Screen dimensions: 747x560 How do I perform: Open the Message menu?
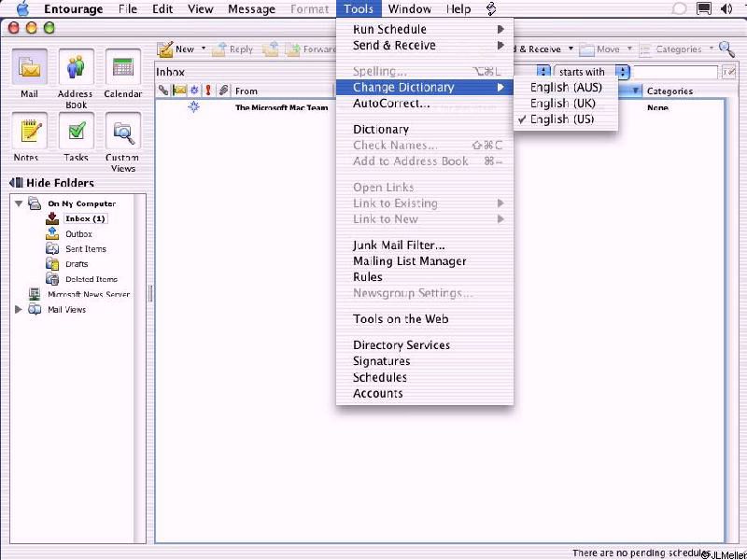point(251,8)
